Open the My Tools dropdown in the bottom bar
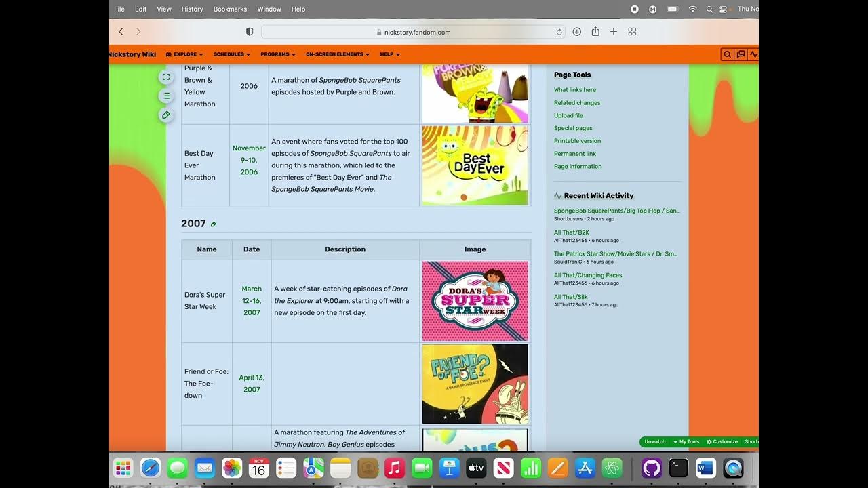868x488 pixels. click(686, 442)
